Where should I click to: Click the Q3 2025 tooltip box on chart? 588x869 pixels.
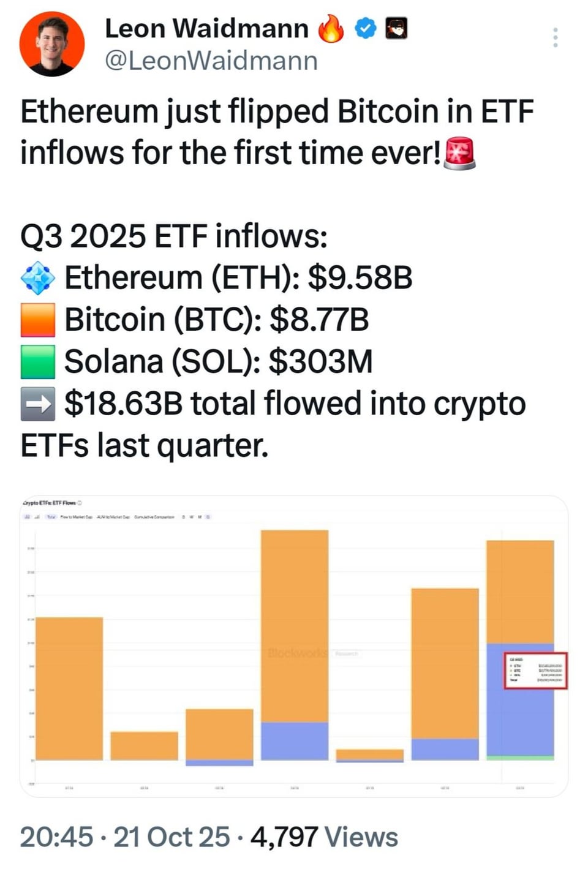pyautogui.click(x=536, y=671)
